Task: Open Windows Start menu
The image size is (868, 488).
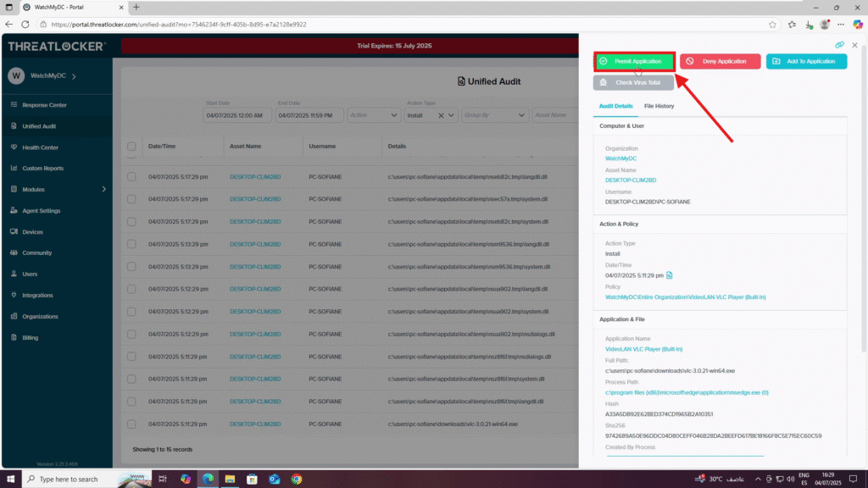Action: (10, 479)
